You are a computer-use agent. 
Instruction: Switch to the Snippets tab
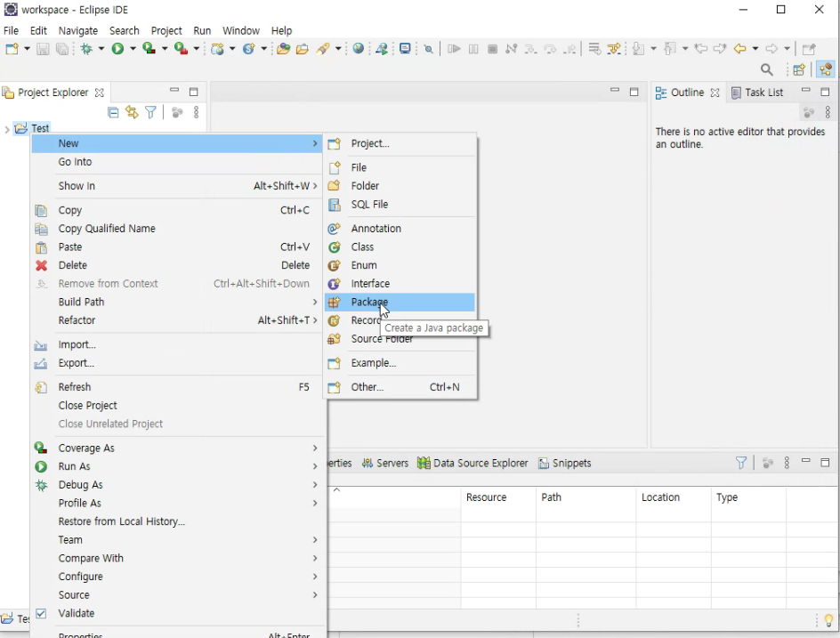coord(565,463)
